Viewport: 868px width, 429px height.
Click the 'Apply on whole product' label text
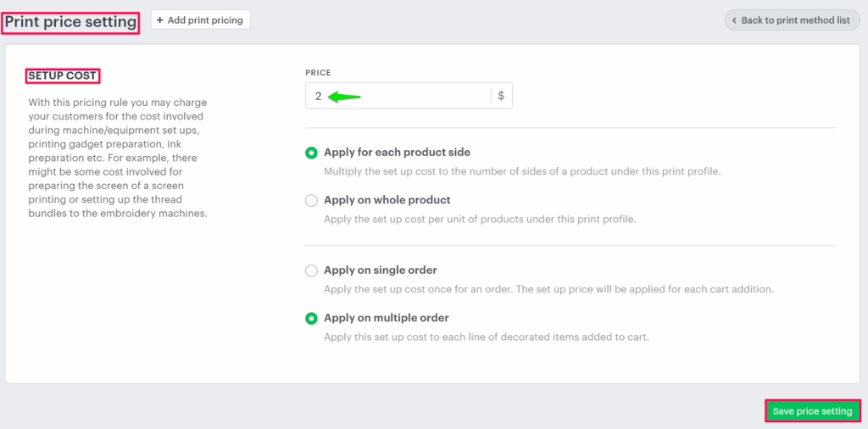[387, 200]
